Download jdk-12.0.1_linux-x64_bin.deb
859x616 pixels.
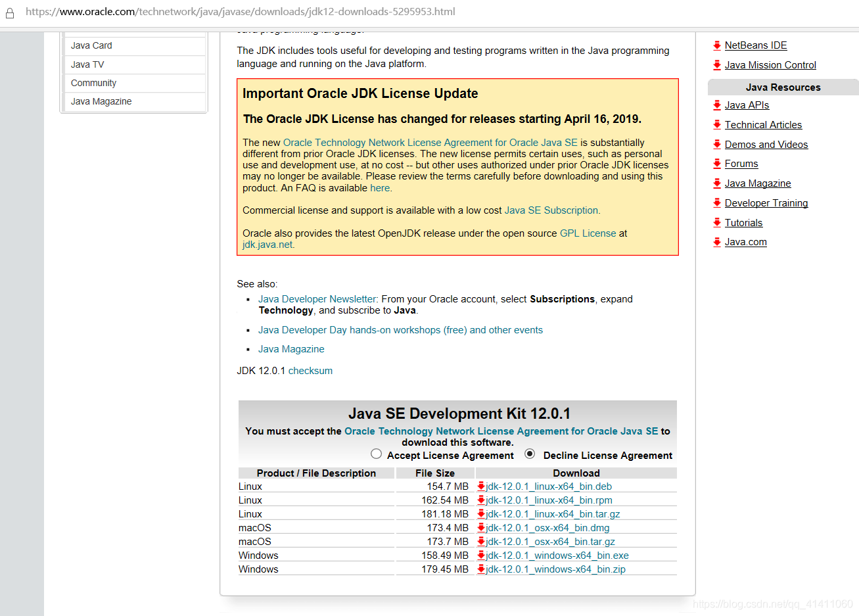pos(549,486)
